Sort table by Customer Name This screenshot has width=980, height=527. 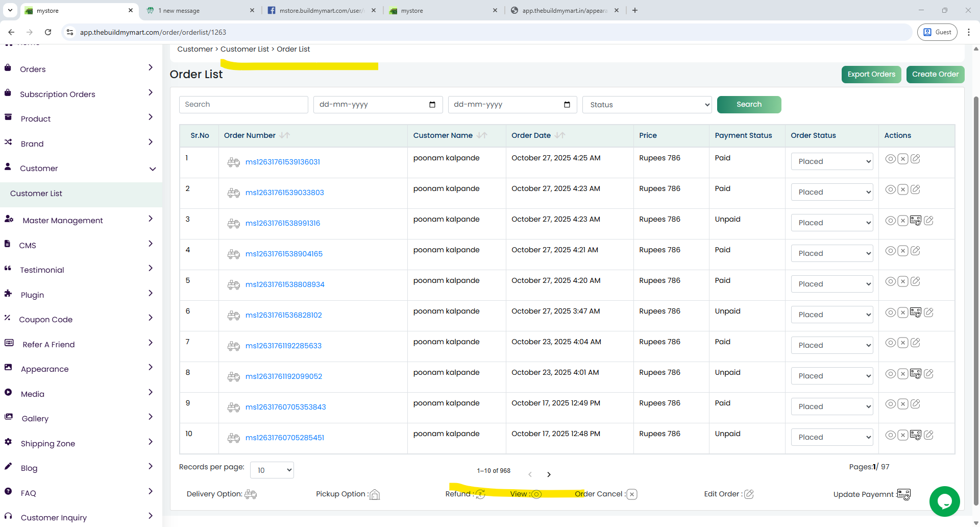click(482, 135)
